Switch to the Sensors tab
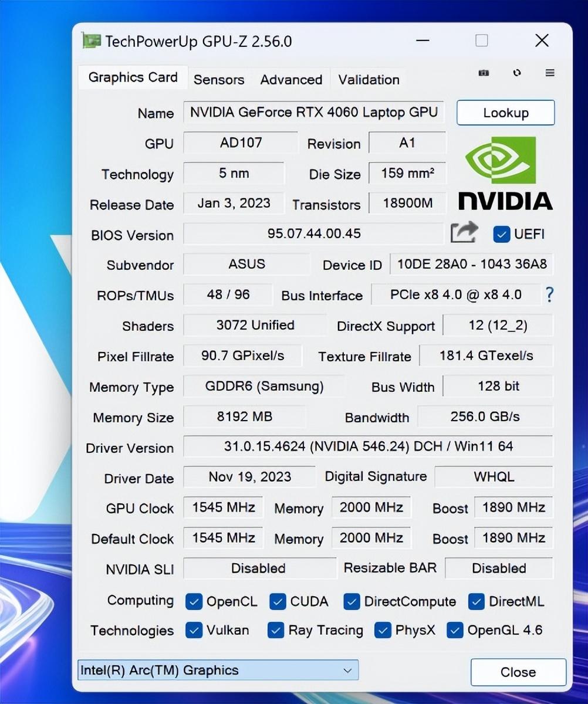 [x=219, y=79]
